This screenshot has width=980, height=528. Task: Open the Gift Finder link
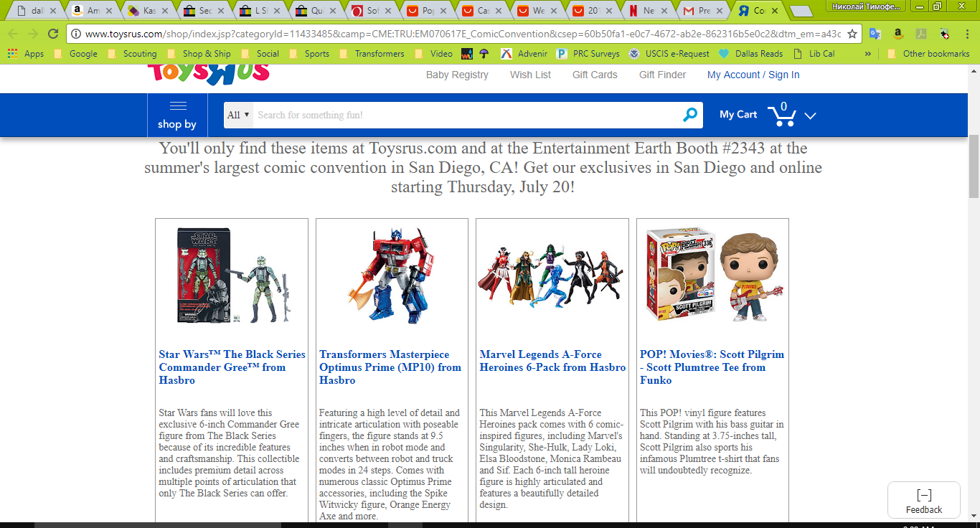(x=662, y=75)
